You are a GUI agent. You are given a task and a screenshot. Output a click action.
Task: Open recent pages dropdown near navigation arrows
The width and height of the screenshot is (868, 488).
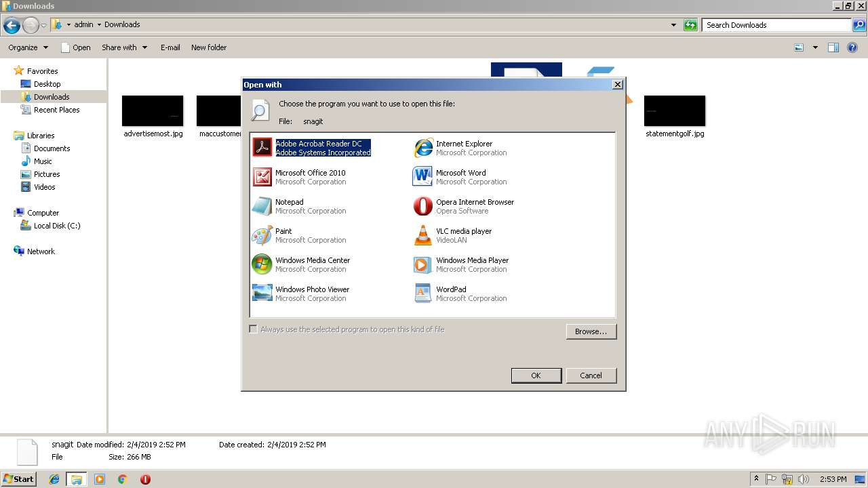tap(44, 26)
